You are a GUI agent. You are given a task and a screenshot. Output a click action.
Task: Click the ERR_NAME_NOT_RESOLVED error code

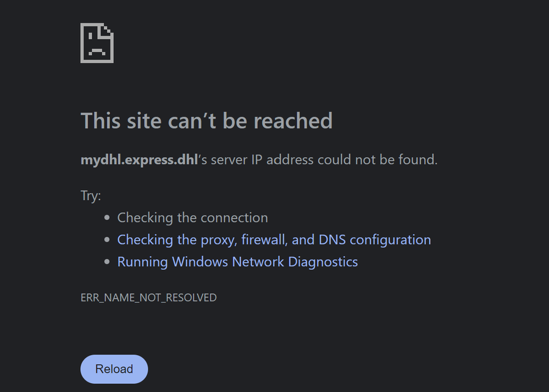click(x=148, y=297)
